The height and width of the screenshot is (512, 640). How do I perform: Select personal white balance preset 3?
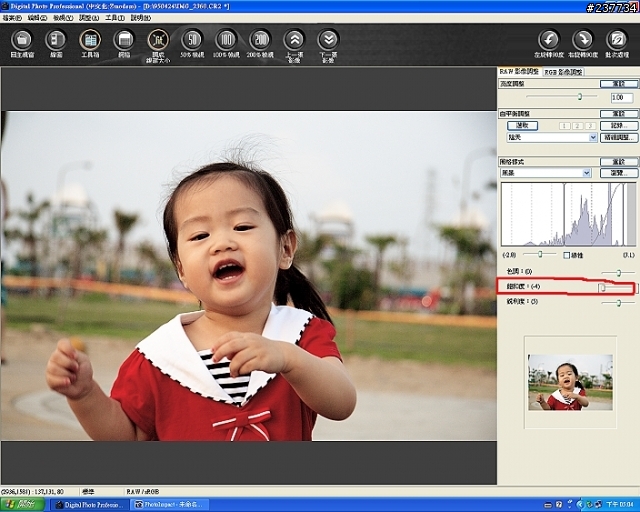590,126
